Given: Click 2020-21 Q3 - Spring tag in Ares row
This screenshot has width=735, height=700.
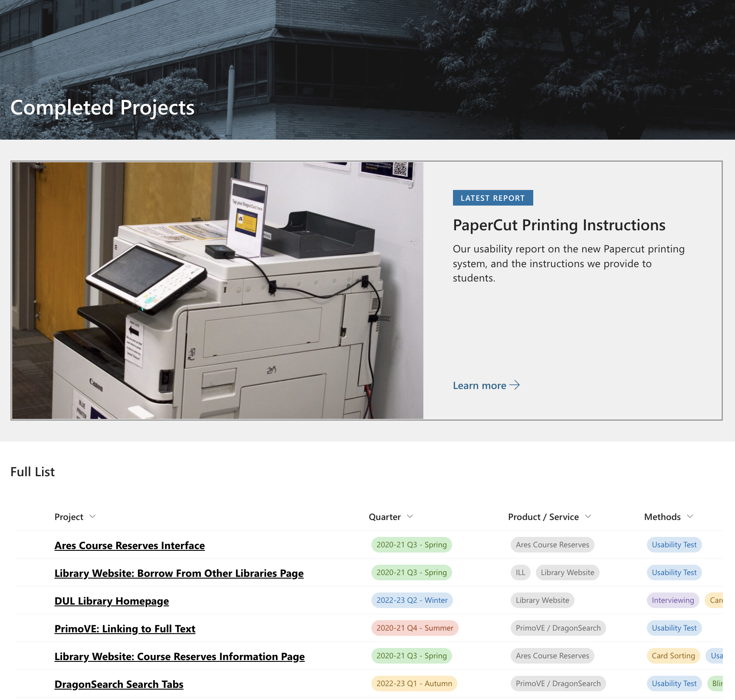Looking at the screenshot, I should point(412,545).
